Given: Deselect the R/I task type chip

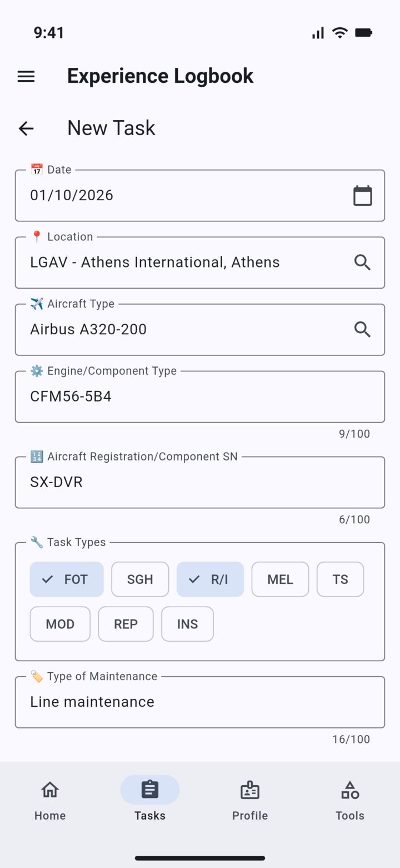Looking at the screenshot, I should coord(210,579).
